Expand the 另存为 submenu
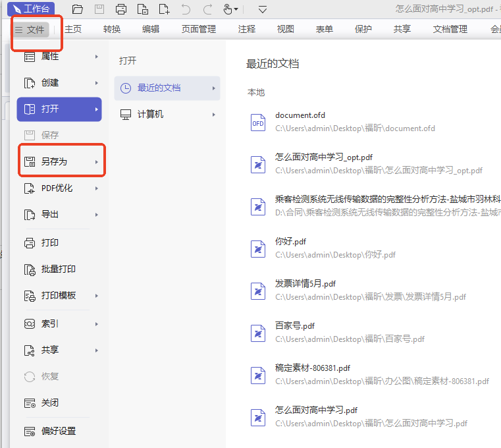Viewport: 501px width, 448px height. (59, 161)
